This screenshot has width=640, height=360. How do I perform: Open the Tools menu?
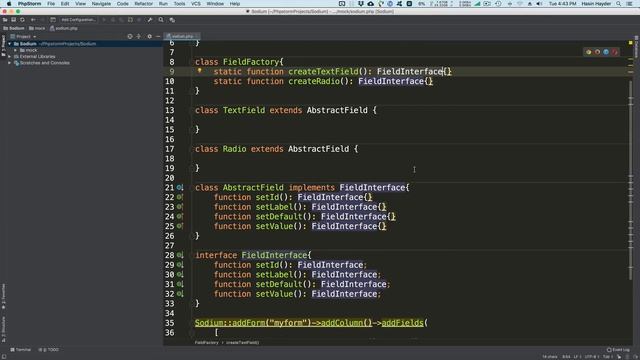[x=179, y=4]
